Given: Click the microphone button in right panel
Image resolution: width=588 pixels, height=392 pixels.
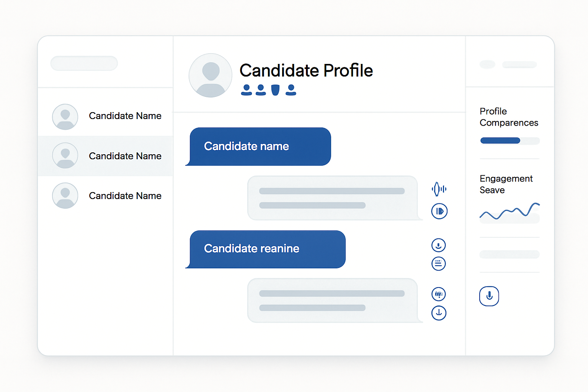Looking at the screenshot, I should 489,296.
